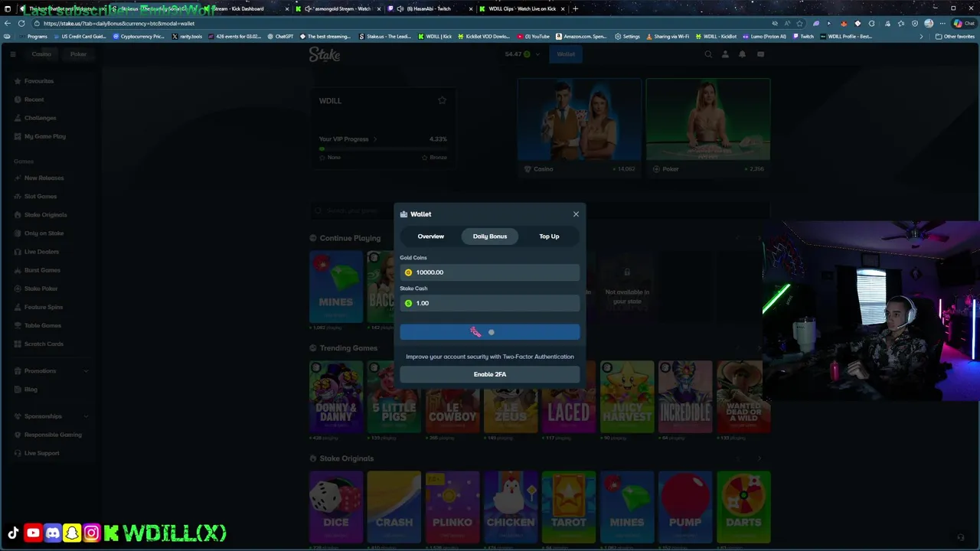
Task: Open the Poker promo card
Action: click(x=708, y=128)
